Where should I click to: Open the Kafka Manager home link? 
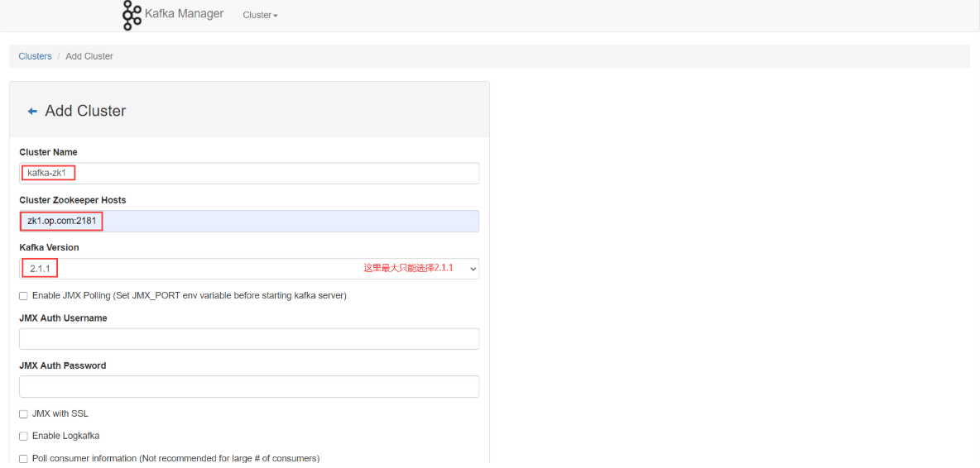click(x=184, y=14)
